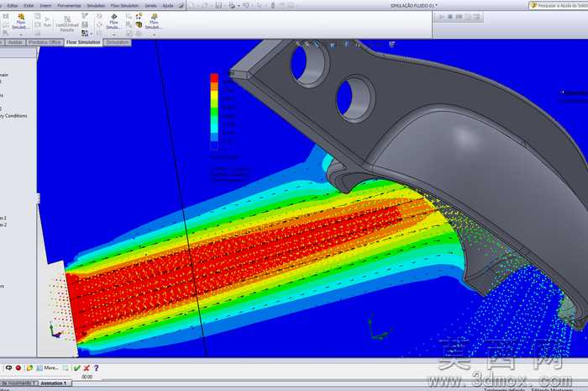This screenshot has width=588, height=391.
Task: Switch to the Simulation ribbon tab
Action: pyautogui.click(x=118, y=42)
